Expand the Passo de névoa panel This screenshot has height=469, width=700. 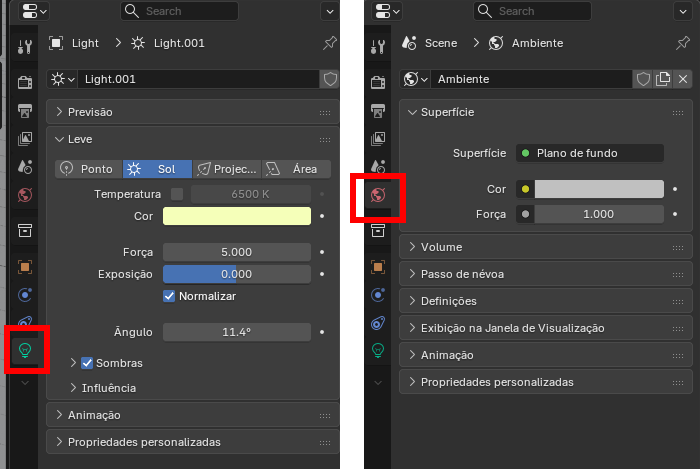(546, 274)
